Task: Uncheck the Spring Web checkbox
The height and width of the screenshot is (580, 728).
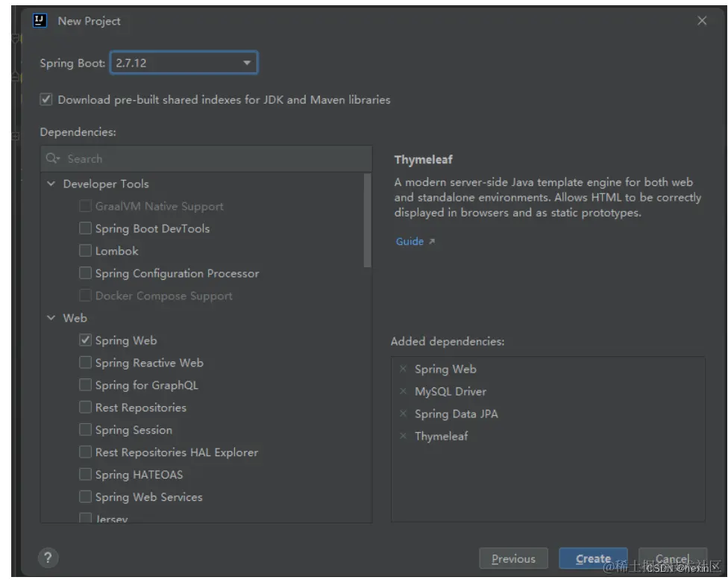Action: tap(85, 340)
